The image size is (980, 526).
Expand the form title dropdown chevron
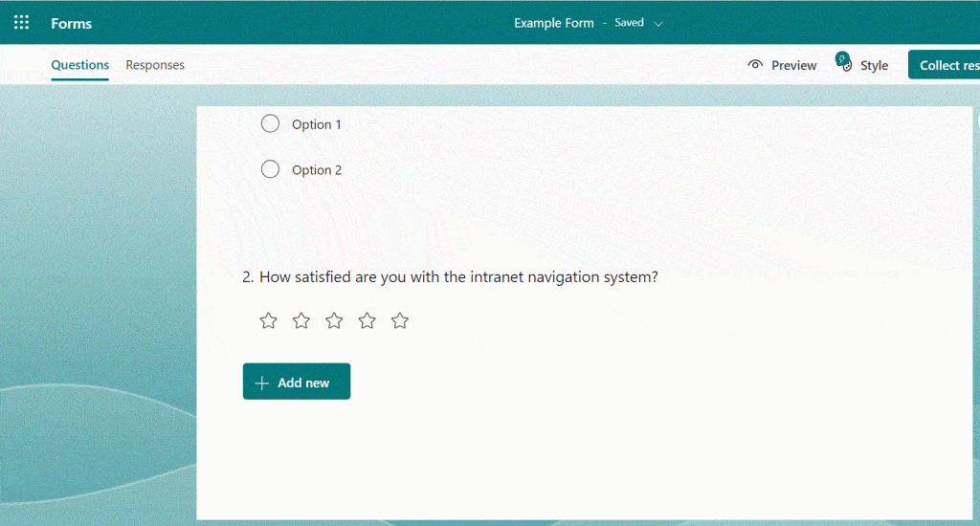[x=658, y=24]
